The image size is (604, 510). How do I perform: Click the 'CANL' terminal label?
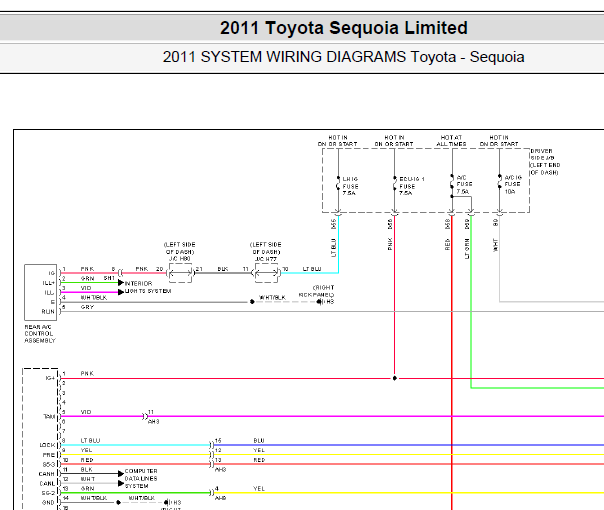coord(48,483)
